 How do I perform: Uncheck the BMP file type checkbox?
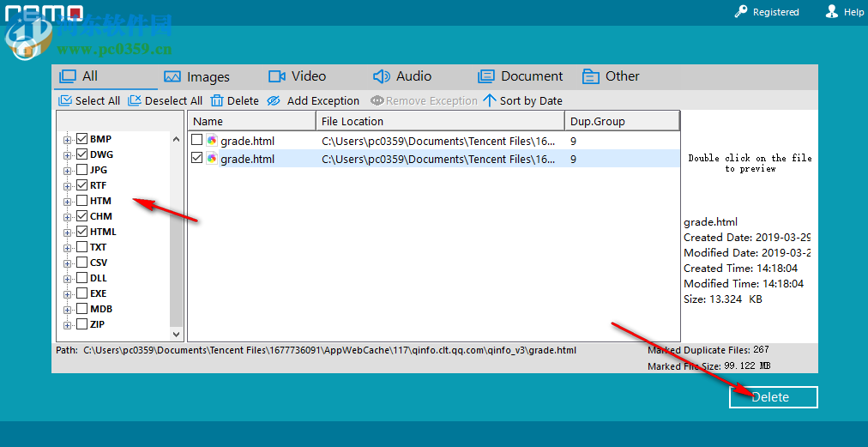coord(81,138)
